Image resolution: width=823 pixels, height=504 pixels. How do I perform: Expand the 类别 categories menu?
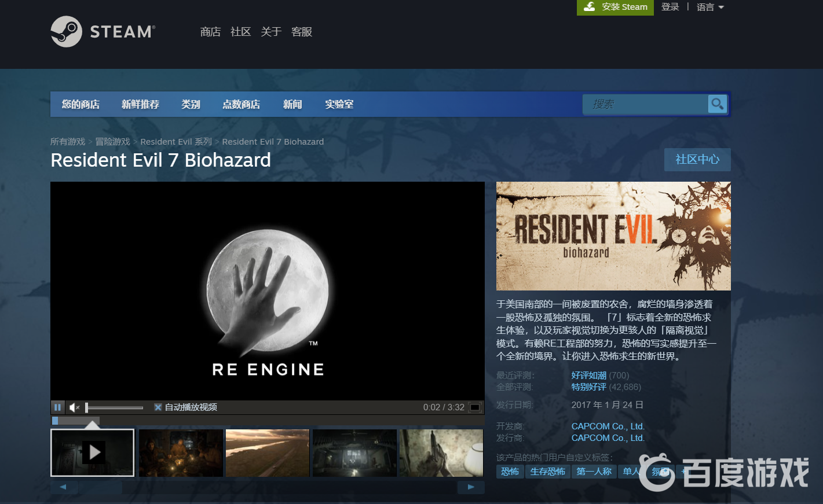191,104
